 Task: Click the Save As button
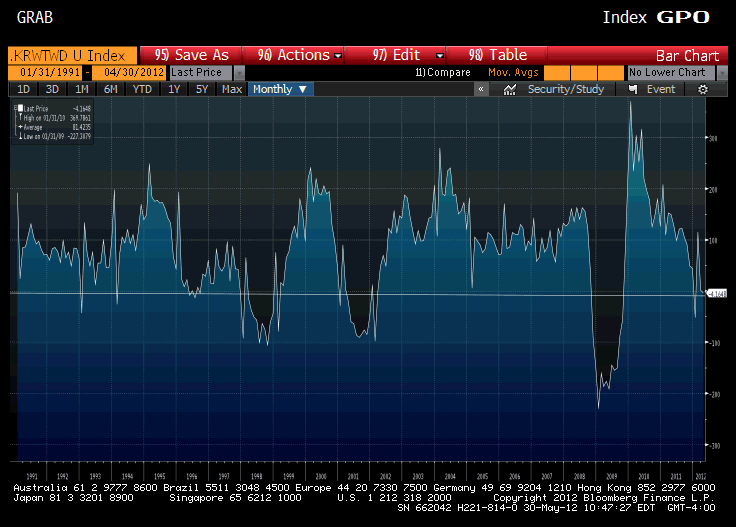point(192,55)
